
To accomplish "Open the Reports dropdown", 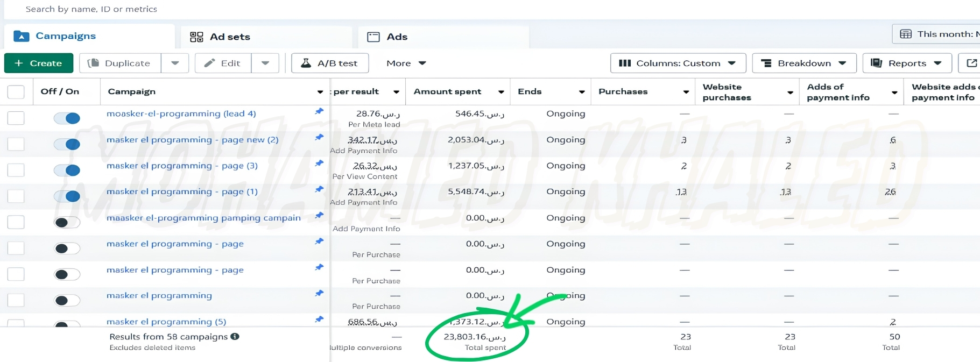I will (907, 63).
